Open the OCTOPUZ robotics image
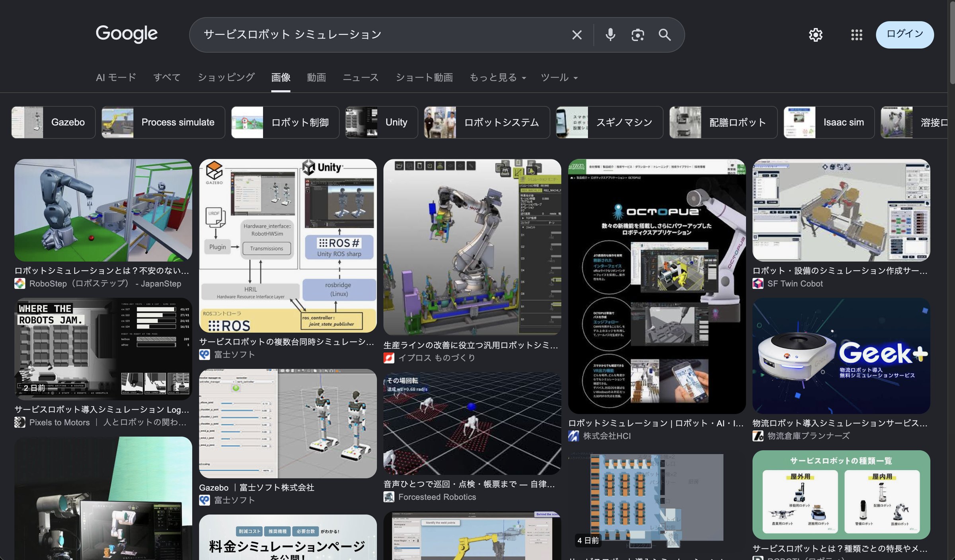 (657, 286)
